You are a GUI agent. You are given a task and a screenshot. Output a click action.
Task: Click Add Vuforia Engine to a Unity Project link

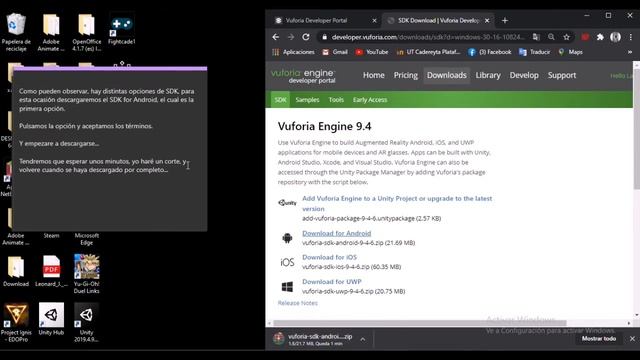pos(397,203)
